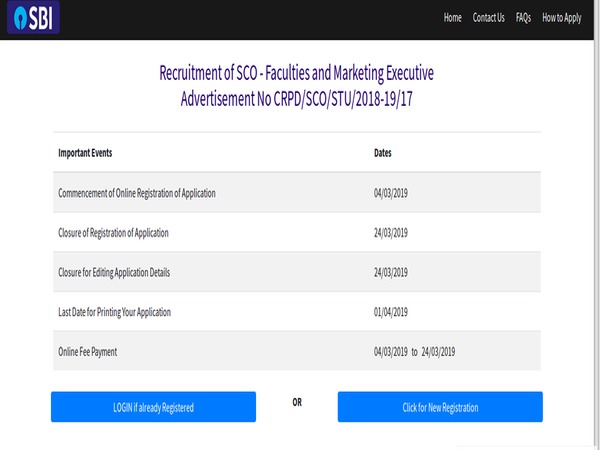Click the Important Events column header
Screen dimensions: 600x450
pos(86,153)
